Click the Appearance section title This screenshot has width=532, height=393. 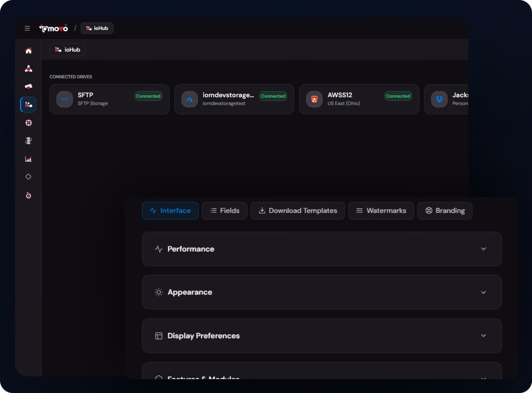[190, 292]
